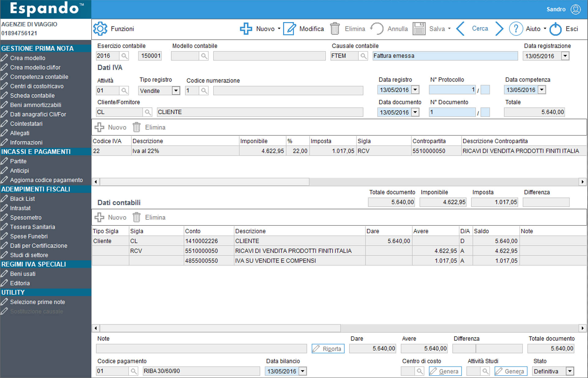Click the Modifica pencil icon

(x=289, y=29)
